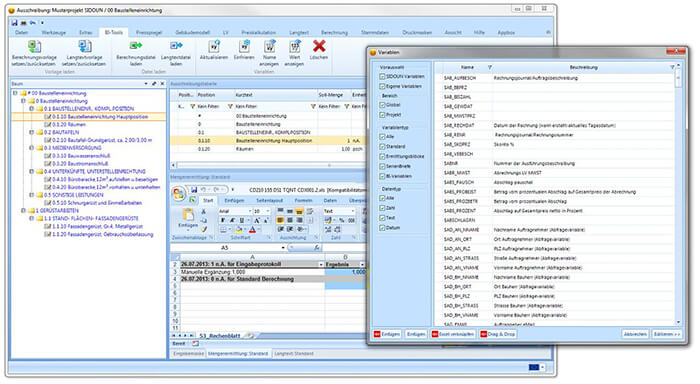Image resolution: width=700 pixels, height=384 pixels.
Task: Click the format painter brush in Excel
Action: [204, 229]
